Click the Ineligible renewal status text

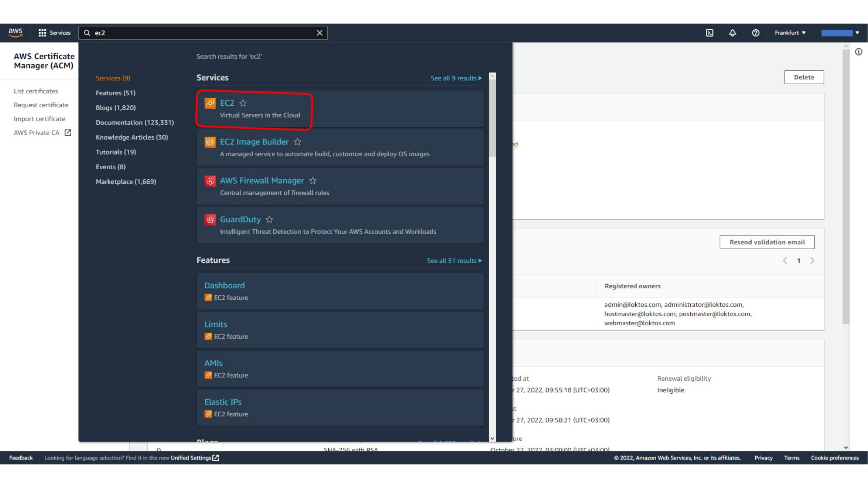[x=671, y=390]
